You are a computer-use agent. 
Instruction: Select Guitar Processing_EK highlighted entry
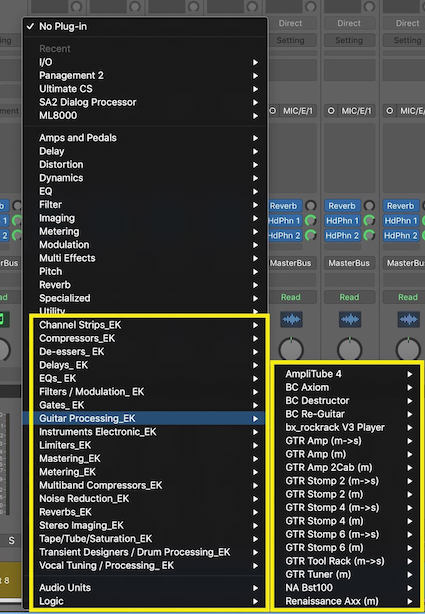[144, 418]
